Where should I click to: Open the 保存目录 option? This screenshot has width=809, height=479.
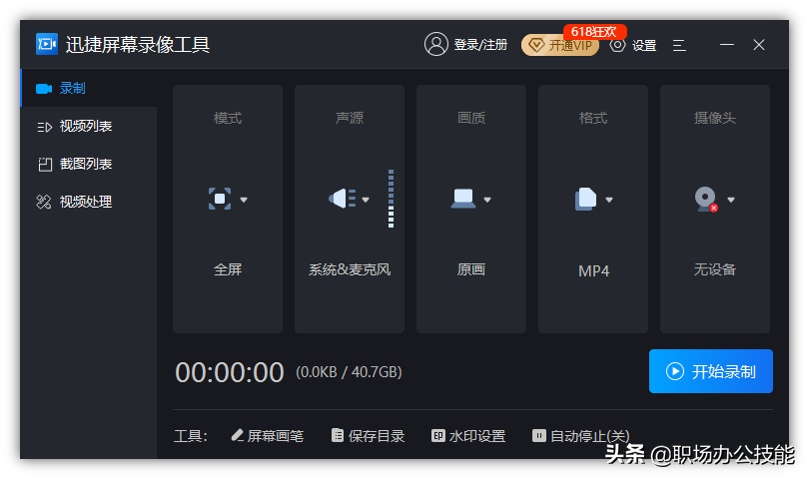tap(368, 436)
